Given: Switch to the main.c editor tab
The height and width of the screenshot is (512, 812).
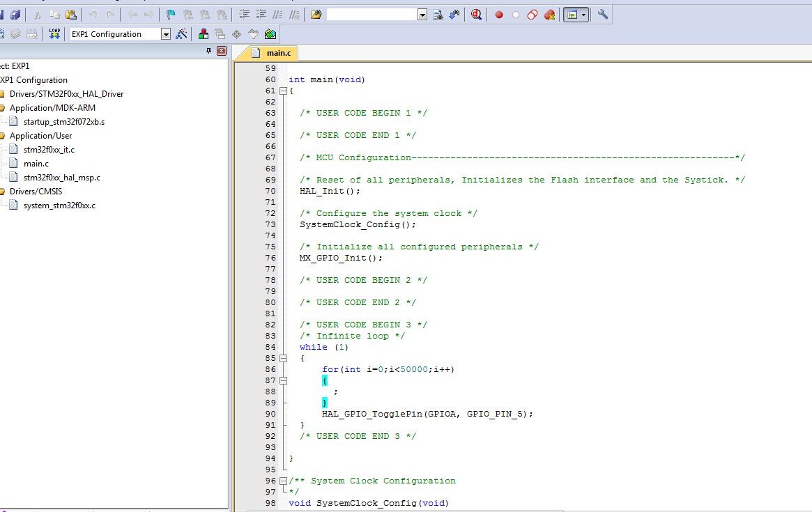Looking at the screenshot, I should [x=278, y=53].
